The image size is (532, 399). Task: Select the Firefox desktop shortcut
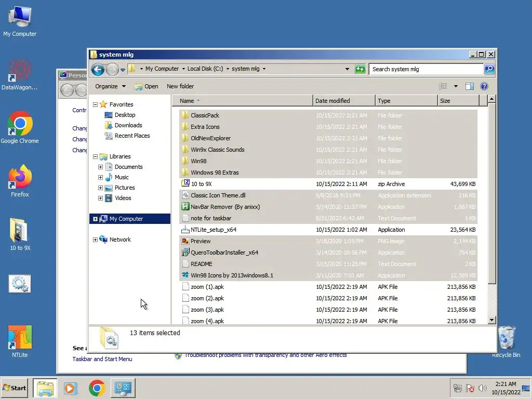pyautogui.click(x=20, y=181)
